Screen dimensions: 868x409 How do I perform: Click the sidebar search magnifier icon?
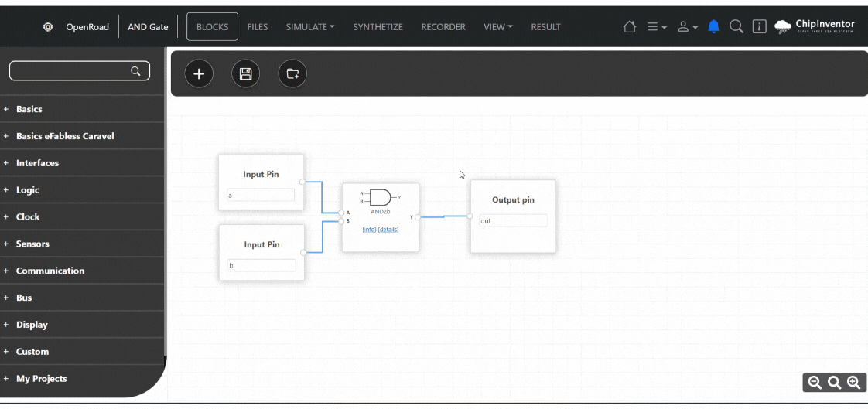135,71
